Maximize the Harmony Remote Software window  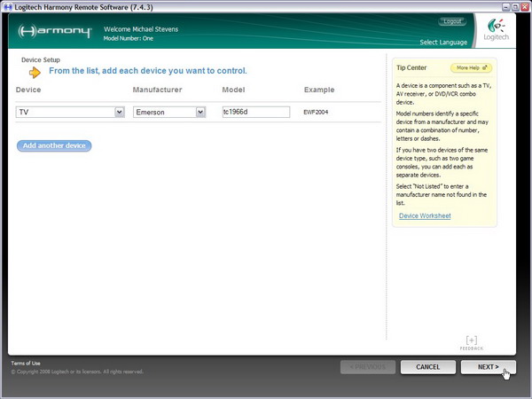515,7
